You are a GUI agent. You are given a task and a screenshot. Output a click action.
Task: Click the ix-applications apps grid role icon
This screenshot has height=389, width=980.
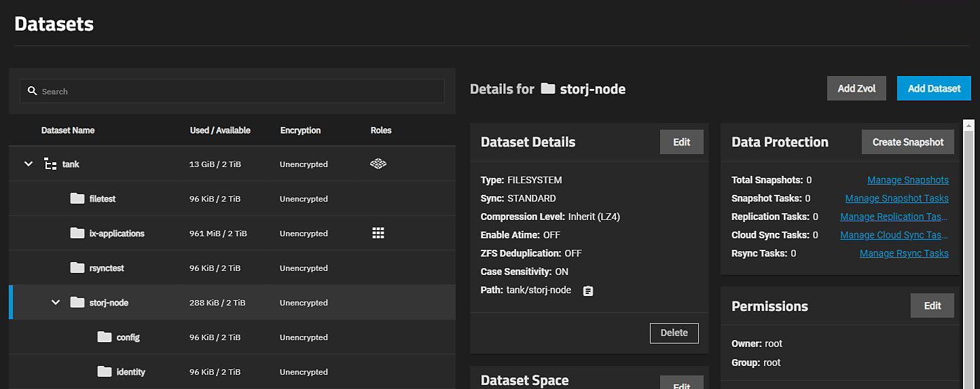(378, 233)
